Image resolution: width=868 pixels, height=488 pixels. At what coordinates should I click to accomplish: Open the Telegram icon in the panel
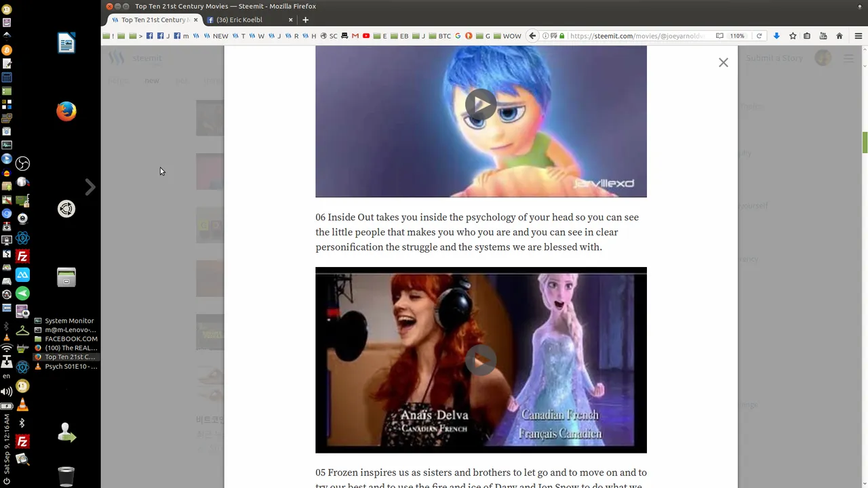22,293
